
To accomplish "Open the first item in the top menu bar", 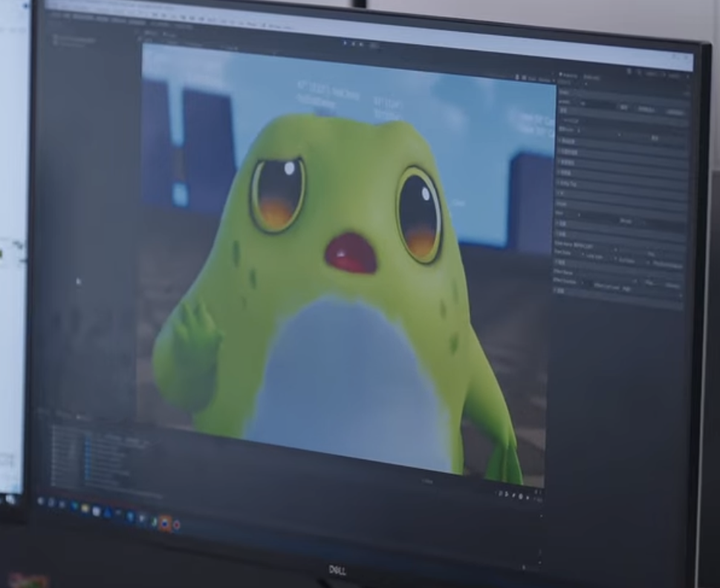I will [55, 15].
